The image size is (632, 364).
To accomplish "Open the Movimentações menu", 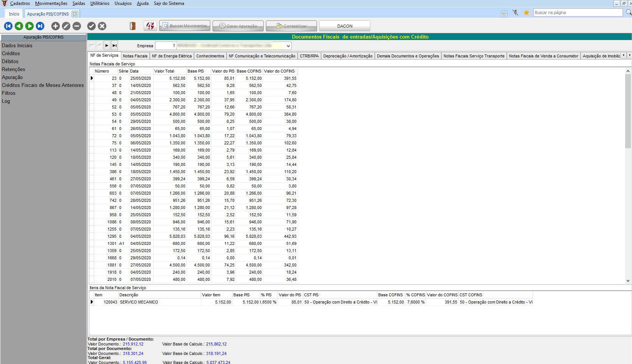I will tap(51, 3).
